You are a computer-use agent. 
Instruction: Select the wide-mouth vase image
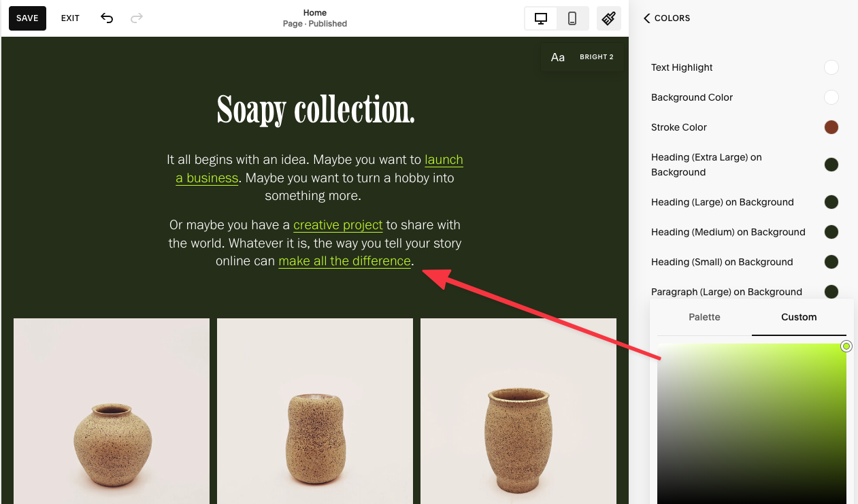pyautogui.click(x=518, y=411)
